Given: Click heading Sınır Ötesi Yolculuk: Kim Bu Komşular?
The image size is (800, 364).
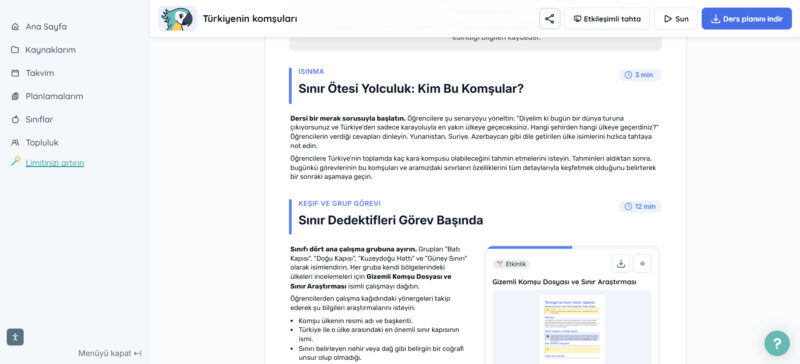Looking at the screenshot, I should point(411,89).
